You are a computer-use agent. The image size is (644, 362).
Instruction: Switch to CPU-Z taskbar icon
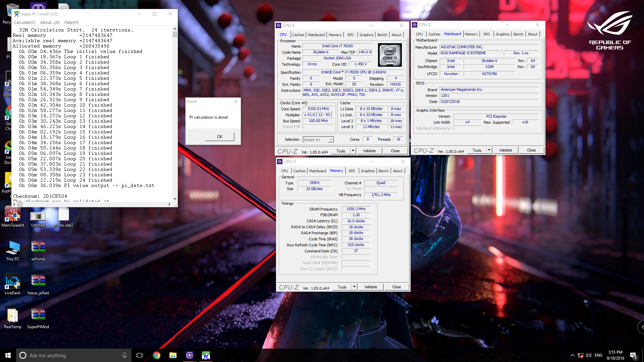tap(190, 355)
